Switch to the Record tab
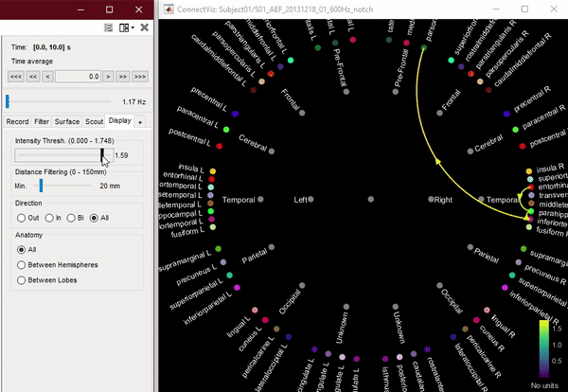This screenshot has width=568, height=392. (x=17, y=121)
